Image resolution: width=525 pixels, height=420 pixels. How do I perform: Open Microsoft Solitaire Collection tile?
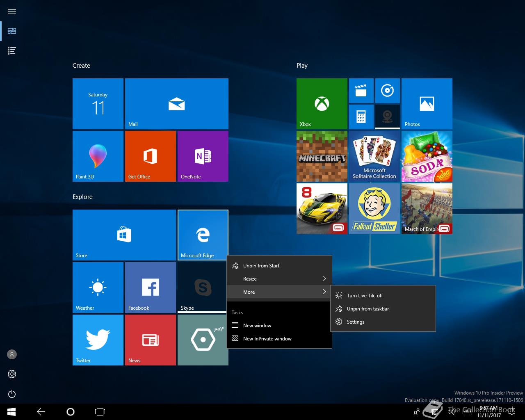tap(374, 156)
